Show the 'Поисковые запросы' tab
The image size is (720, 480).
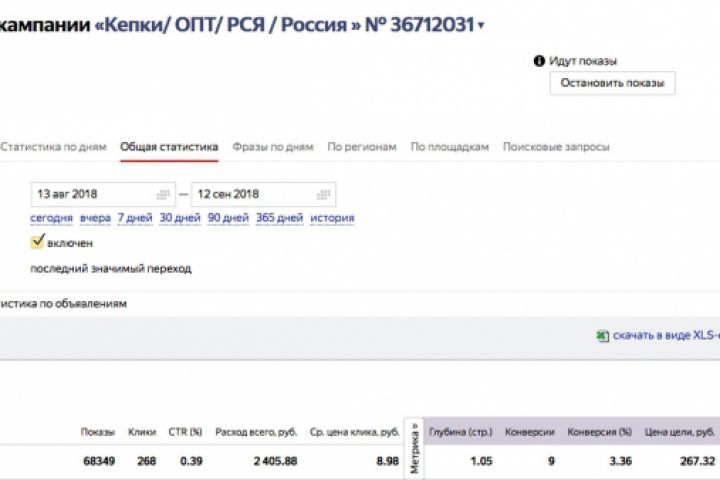556,147
